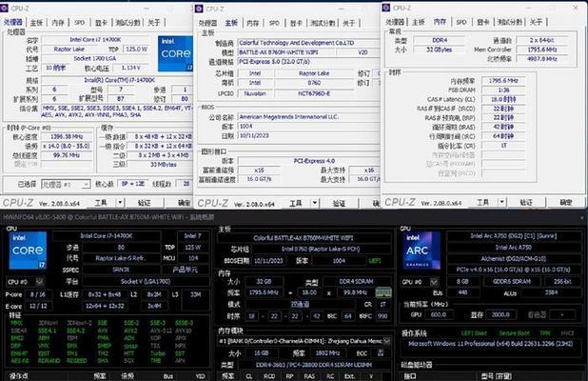Viewport: 588px width, 381px height.
Task: Select SPD tab in CPU-Z memory window
Action: [x=461, y=22]
